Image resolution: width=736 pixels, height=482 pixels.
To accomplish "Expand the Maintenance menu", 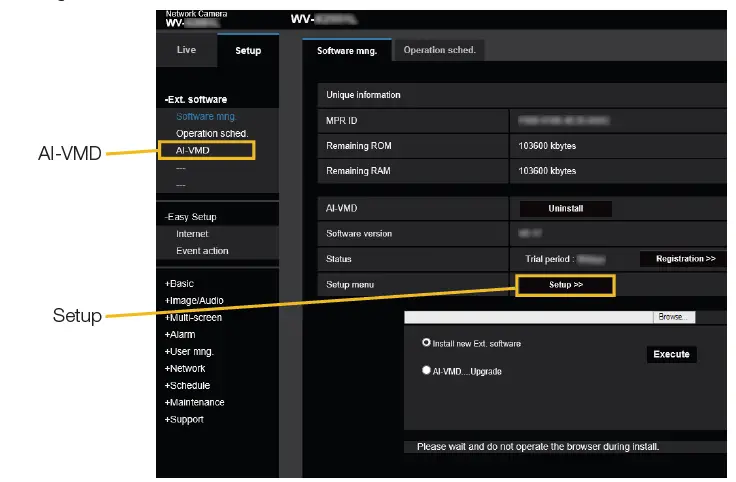I will [194, 402].
